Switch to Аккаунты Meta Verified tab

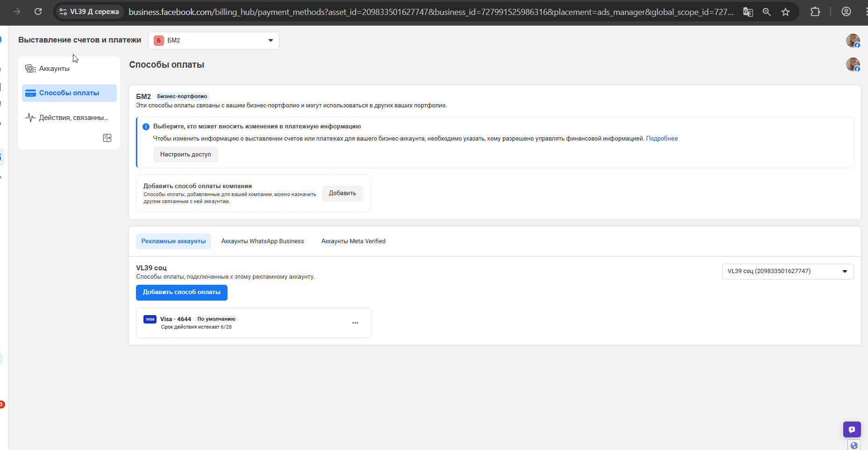point(353,241)
